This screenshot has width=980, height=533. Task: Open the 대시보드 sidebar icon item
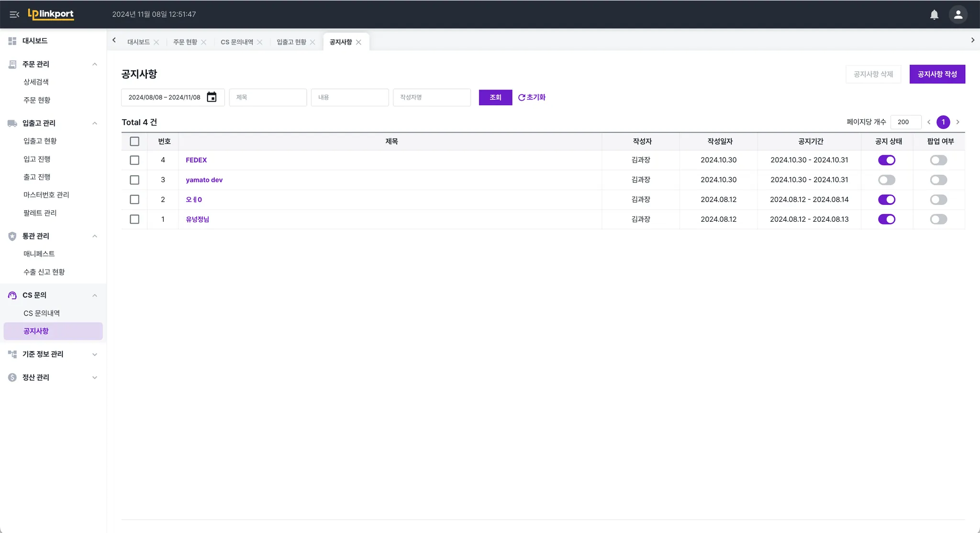point(12,41)
